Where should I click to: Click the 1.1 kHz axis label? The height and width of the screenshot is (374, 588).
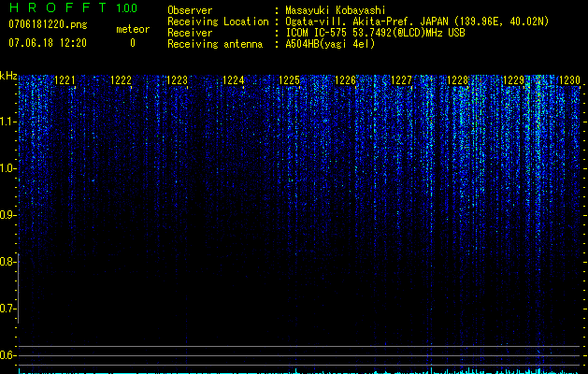pyautogui.click(x=7, y=122)
